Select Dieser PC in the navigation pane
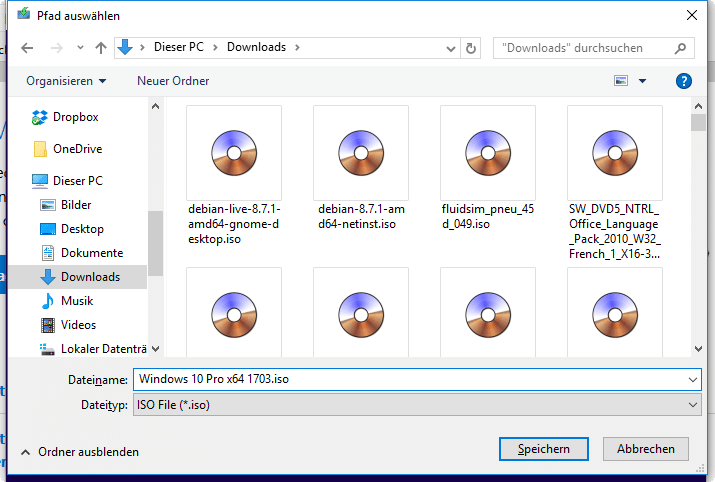 tap(78, 181)
